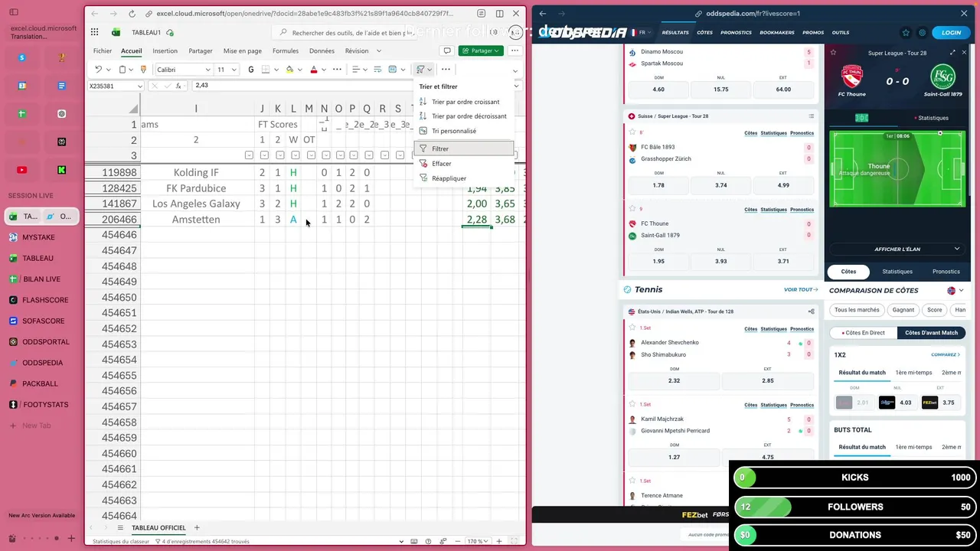
Task: Click the green Partager share button
Action: coord(481,51)
